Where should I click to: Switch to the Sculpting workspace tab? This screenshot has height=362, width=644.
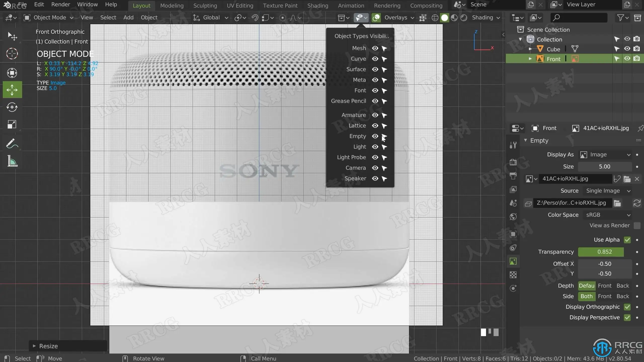coord(205,6)
